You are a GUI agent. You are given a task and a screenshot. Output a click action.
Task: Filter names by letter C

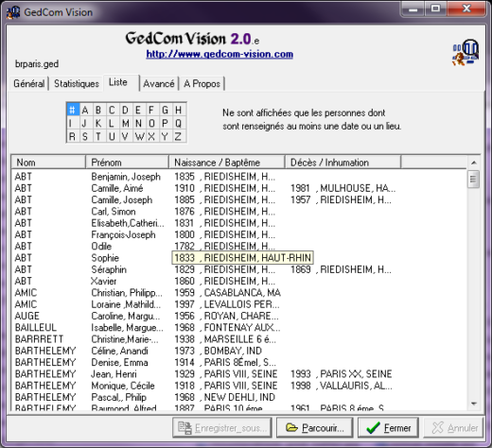pos(112,110)
